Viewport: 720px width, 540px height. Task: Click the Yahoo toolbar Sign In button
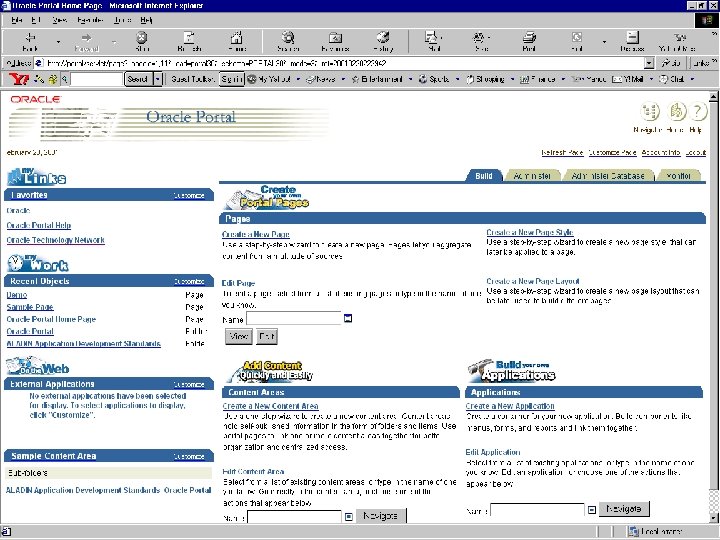[231, 79]
